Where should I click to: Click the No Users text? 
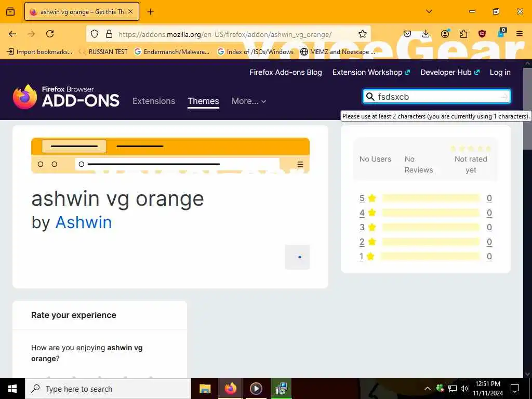pyautogui.click(x=375, y=159)
